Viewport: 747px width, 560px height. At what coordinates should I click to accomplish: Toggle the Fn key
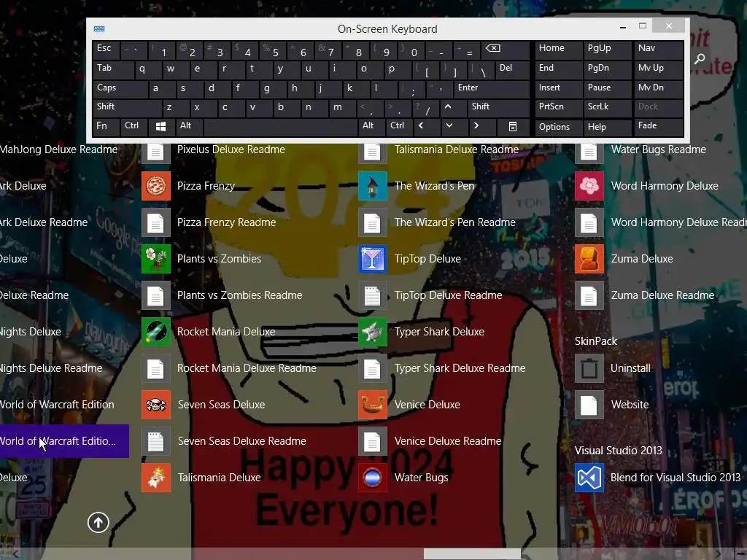click(x=106, y=126)
